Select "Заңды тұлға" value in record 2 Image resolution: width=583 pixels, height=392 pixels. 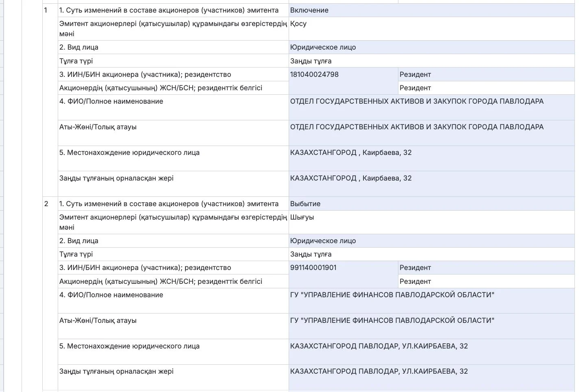click(311, 254)
